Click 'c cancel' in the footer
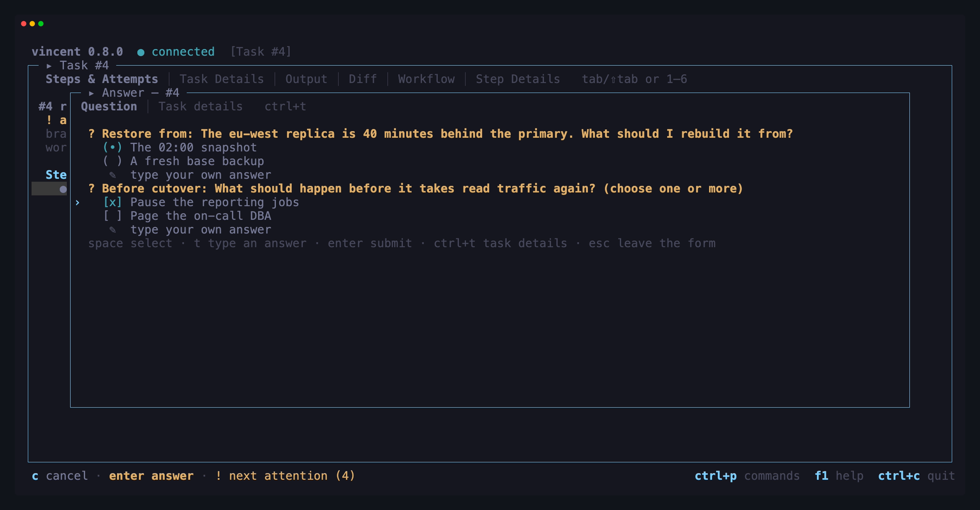Screen dimensions: 980x510 [60, 476]
